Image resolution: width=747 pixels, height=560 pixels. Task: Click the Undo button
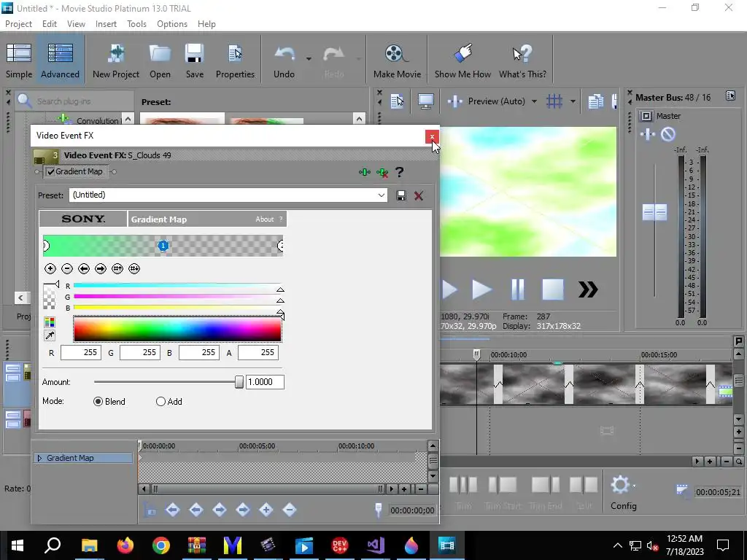284,61
